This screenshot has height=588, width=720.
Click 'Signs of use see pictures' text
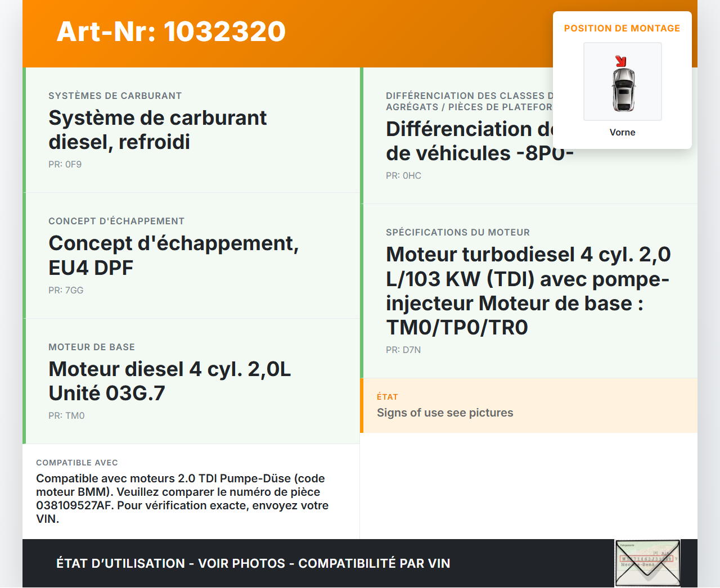point(444,413)
